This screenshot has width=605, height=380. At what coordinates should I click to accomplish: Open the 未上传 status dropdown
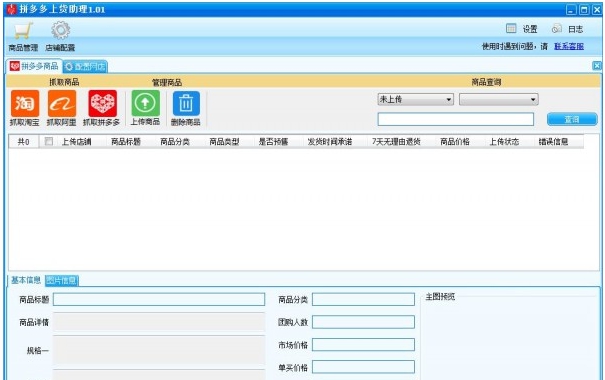[x=416, y=100]
